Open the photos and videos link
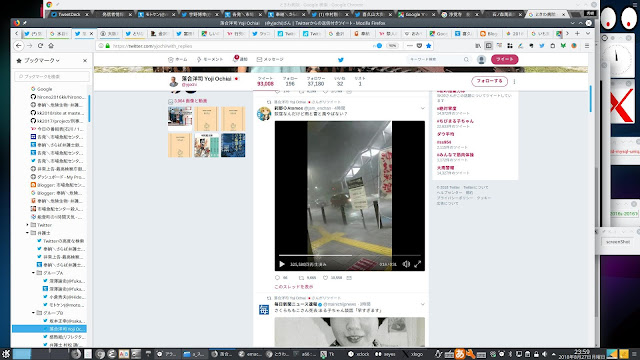The image size is (640, 360). 191,101
